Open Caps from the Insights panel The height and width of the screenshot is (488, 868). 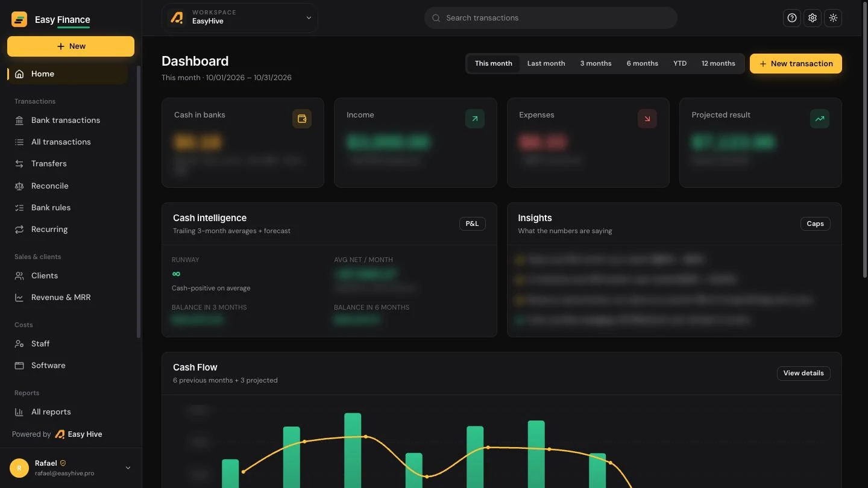815,224
